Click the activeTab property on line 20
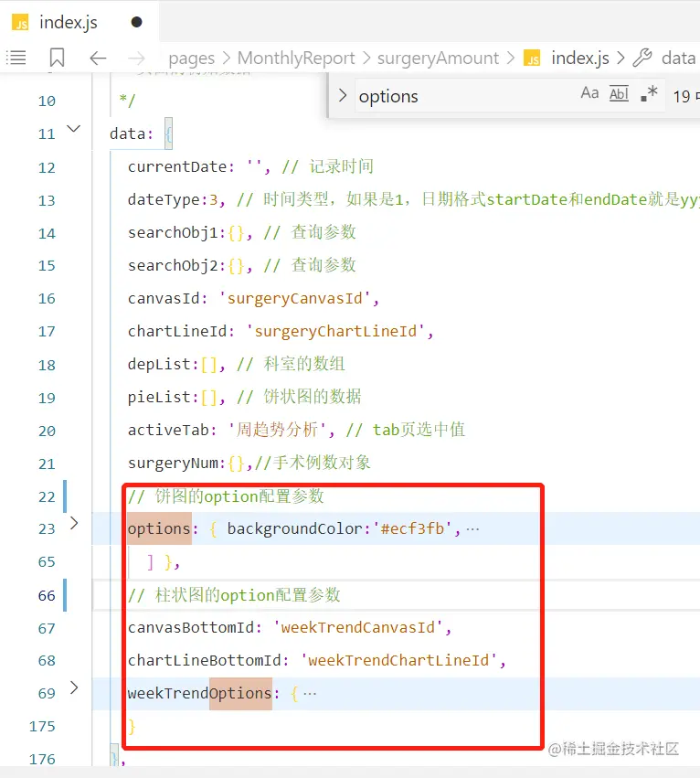 tap(168, 431)
